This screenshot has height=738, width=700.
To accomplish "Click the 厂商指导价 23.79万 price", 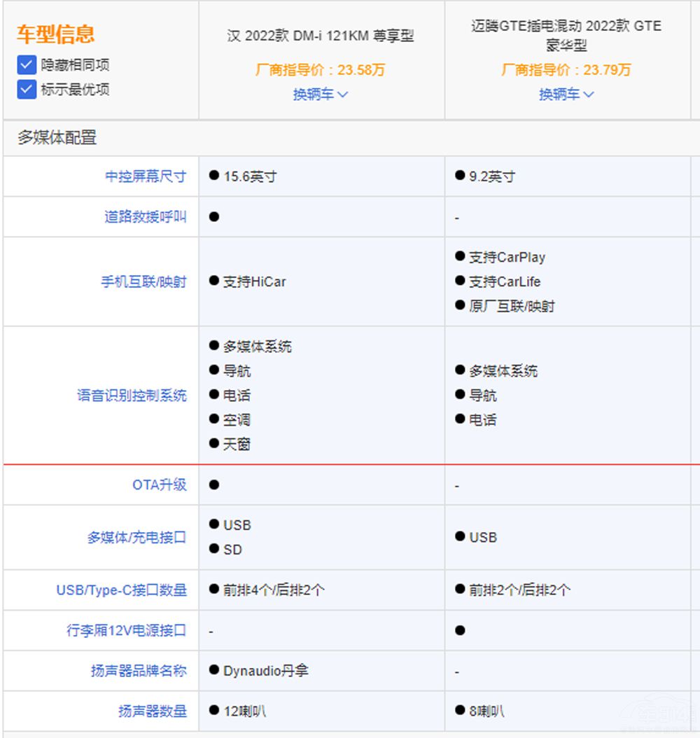I will click(x=566, y=70).
